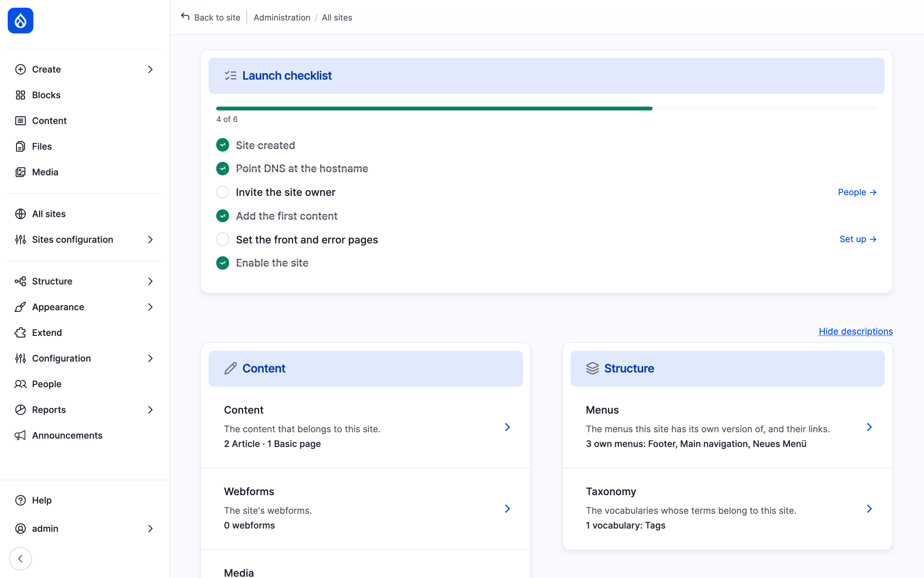Open the Media menu item in sidebar
The image size is (924, 578).
pos(85,172)
